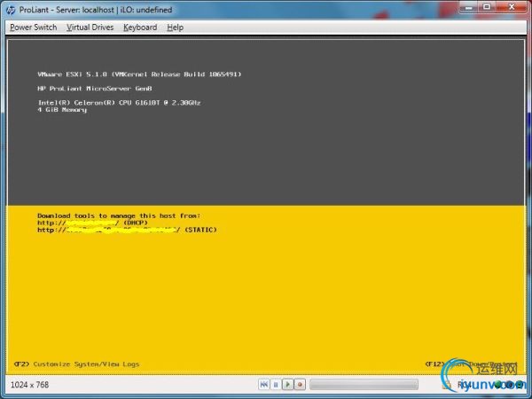532x399 pixels.
Task: Close the ProLiant console window
Action: click(x=512, y=7)
